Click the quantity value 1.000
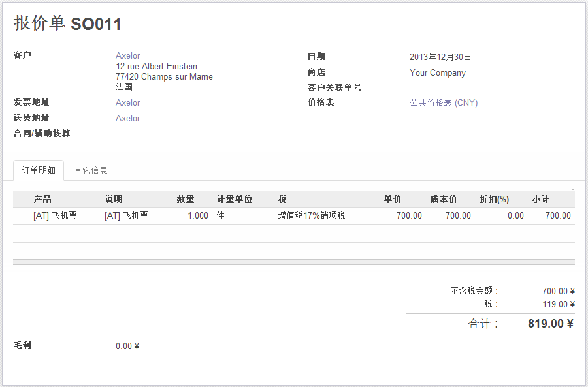 pyautogui.click(x=197, y=216)
